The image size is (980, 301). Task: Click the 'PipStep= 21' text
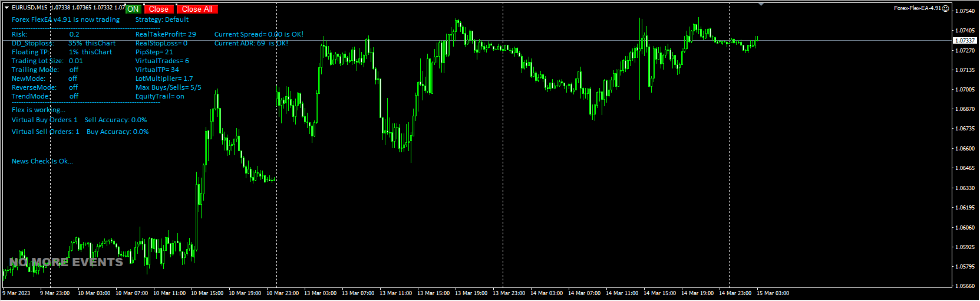[154, 52]
